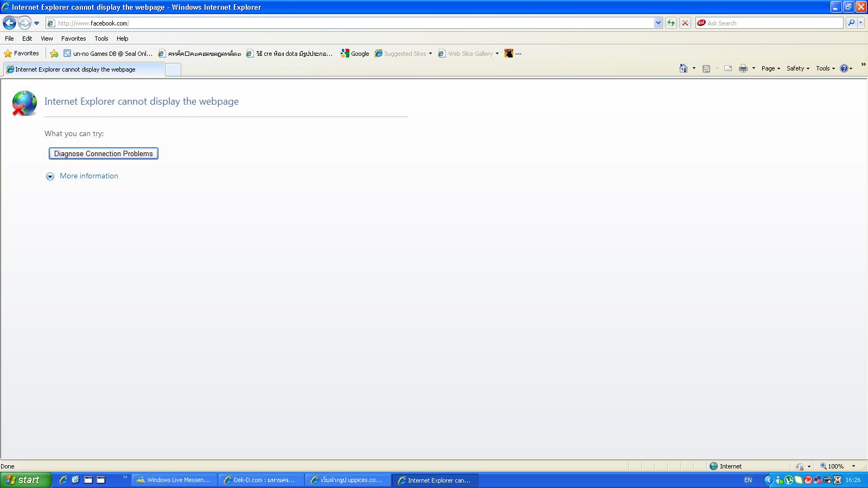Screen dimensions: 868x488
Task: Open the Edit menu
Action: coord(27,38)
